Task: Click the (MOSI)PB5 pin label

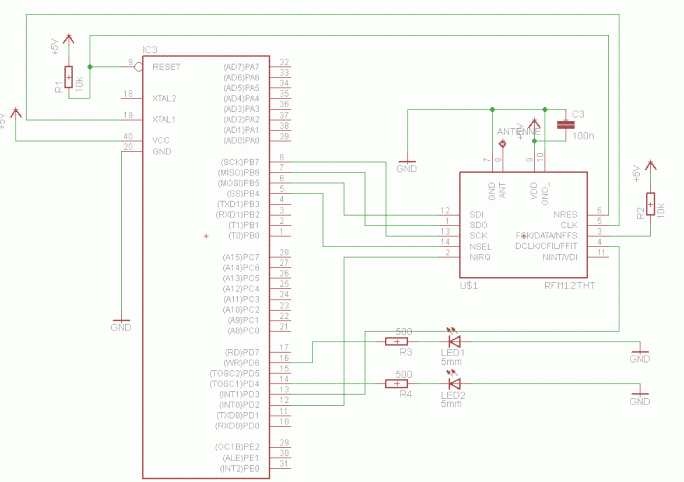Action: [239, 183]
